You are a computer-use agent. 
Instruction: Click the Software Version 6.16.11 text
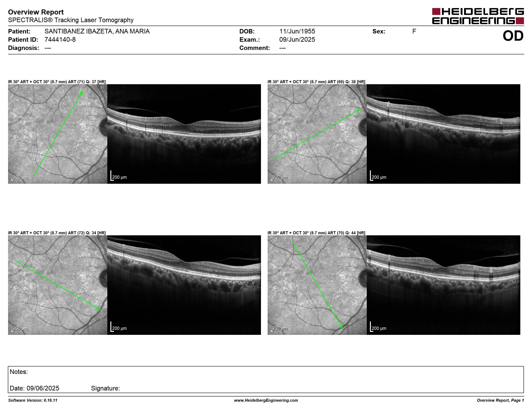(33, 400)
